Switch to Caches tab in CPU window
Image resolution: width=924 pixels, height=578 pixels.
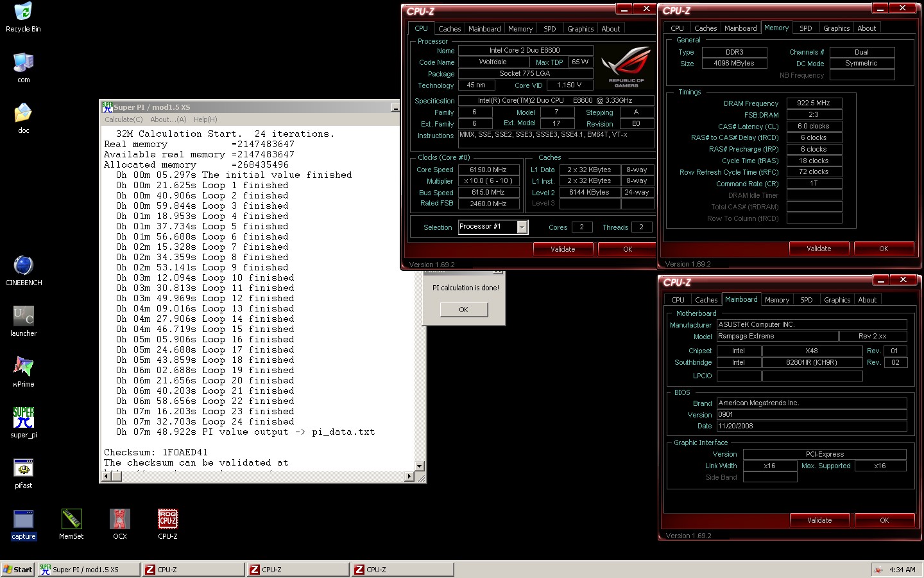coord(449,29)
